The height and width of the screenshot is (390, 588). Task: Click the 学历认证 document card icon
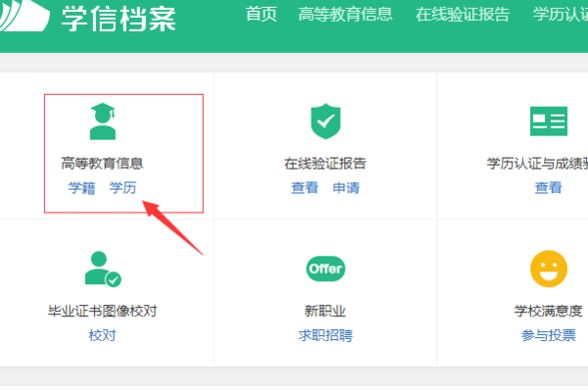(x=549, y=122)
